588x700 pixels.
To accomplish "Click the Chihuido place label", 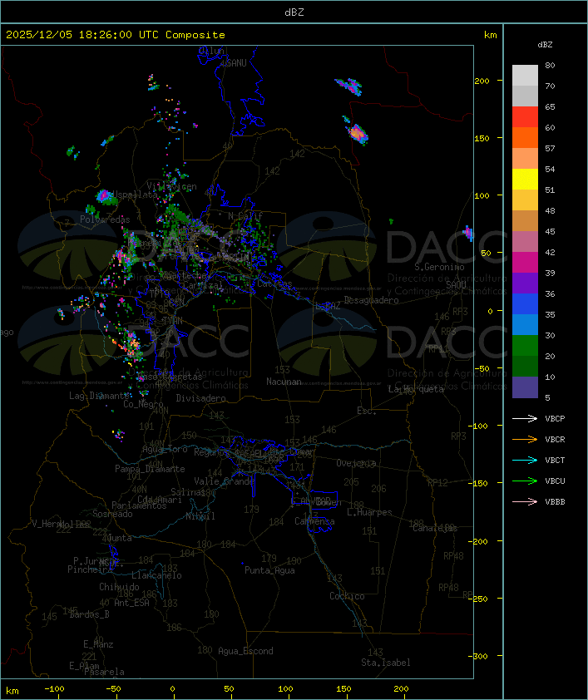I will coord(119,587).
